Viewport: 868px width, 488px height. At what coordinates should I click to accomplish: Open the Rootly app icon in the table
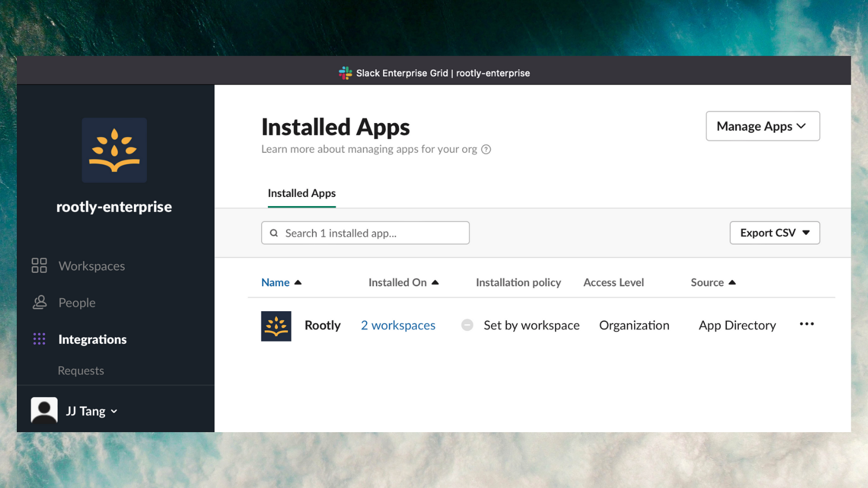tap(276, 325)
